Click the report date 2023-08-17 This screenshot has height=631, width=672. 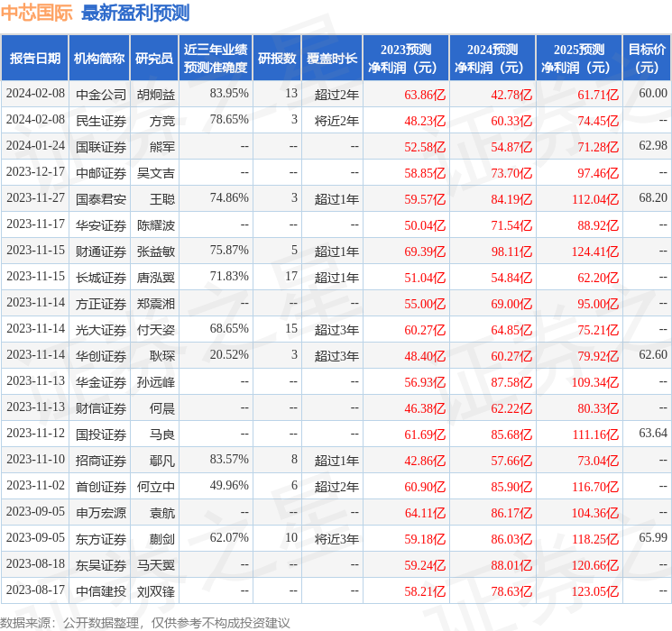pos(35,590)
